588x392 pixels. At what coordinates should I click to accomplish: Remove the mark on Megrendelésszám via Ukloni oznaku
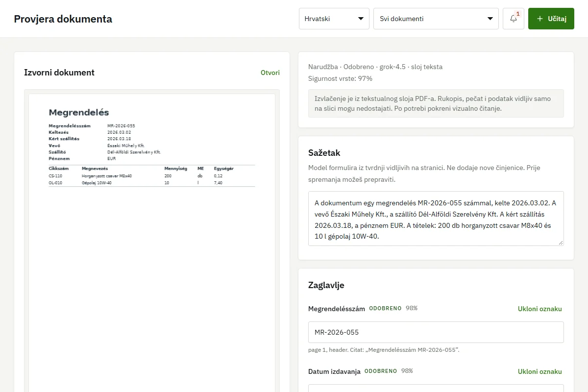540,309
